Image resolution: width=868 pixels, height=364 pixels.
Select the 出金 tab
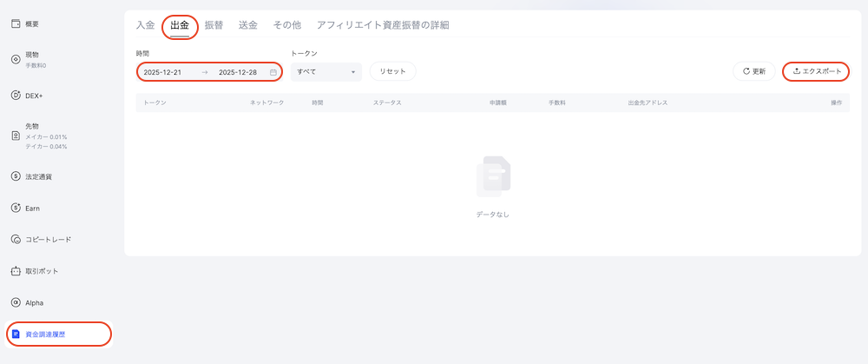tap(180, 25)
